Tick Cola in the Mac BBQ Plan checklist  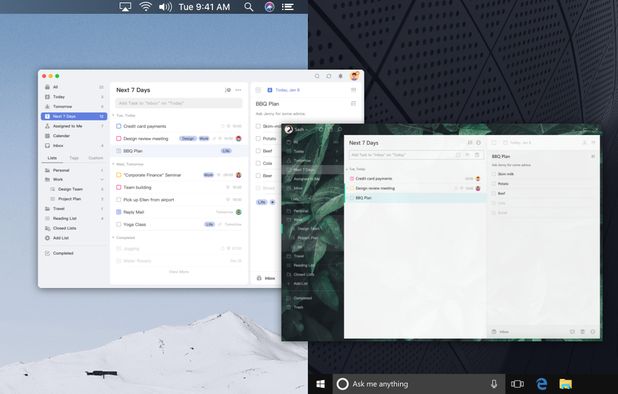pyautogui.click(x=258, y=163)
